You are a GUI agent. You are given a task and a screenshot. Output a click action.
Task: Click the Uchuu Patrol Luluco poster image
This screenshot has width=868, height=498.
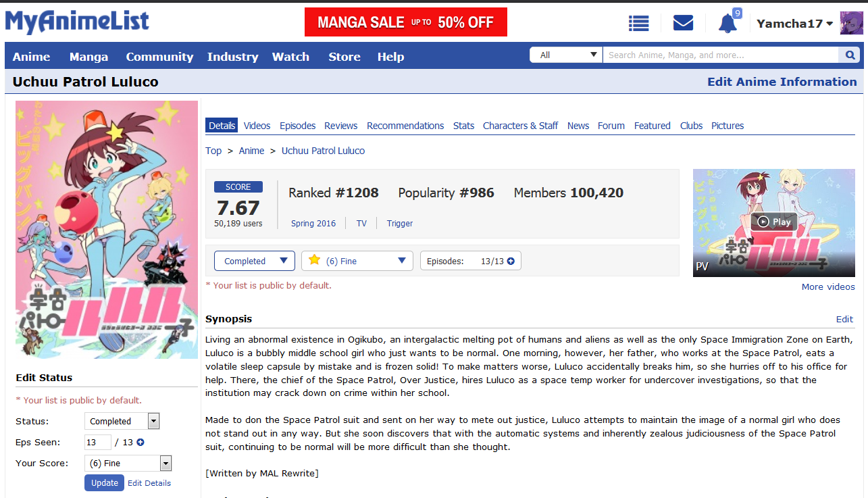pos(107,230)
